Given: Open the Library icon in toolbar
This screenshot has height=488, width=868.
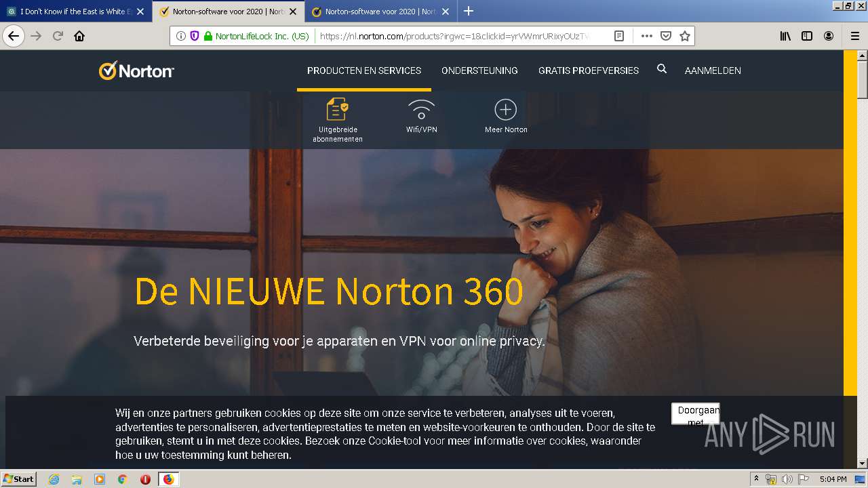Looking at the screenshot, I should [785, 36].
